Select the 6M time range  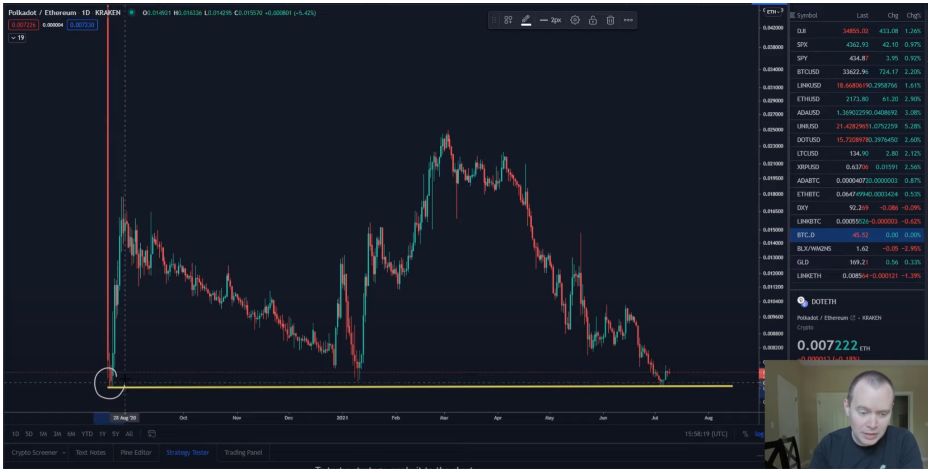coord(71,434)
